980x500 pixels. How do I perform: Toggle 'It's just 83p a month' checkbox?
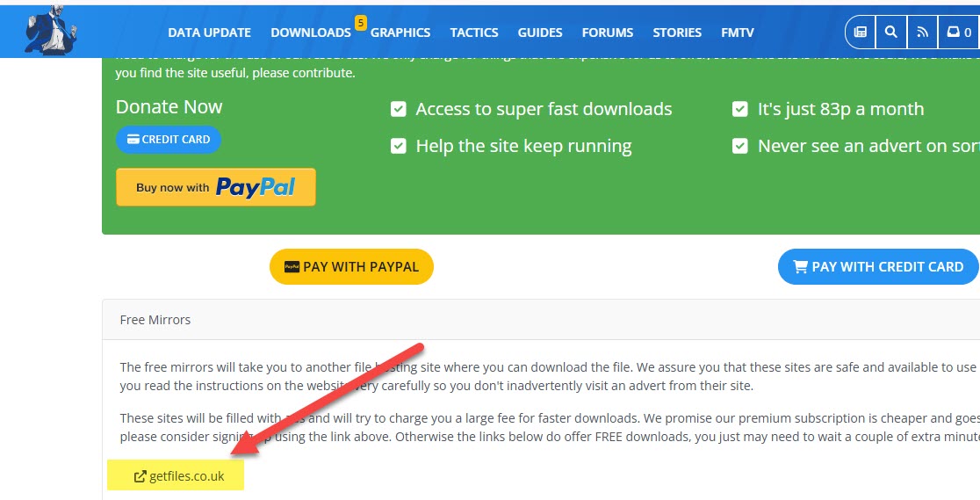[740, 109]
